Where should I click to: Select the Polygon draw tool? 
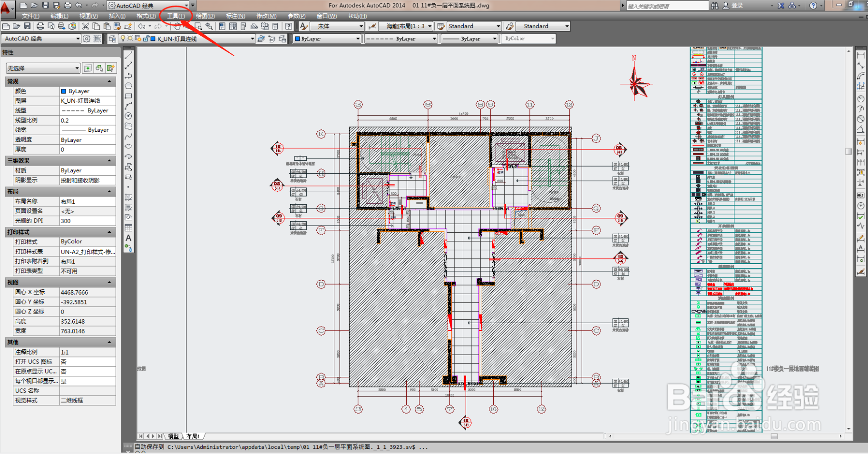[128, 86]
